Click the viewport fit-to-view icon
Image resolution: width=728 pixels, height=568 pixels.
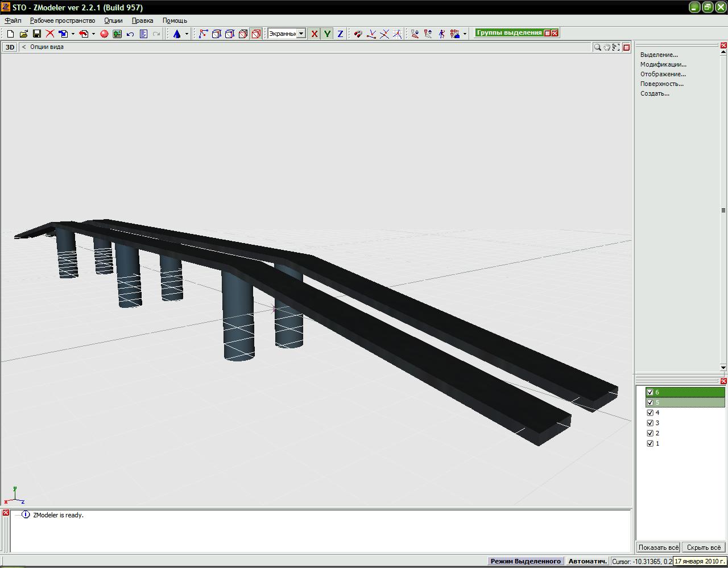(616, 47)
